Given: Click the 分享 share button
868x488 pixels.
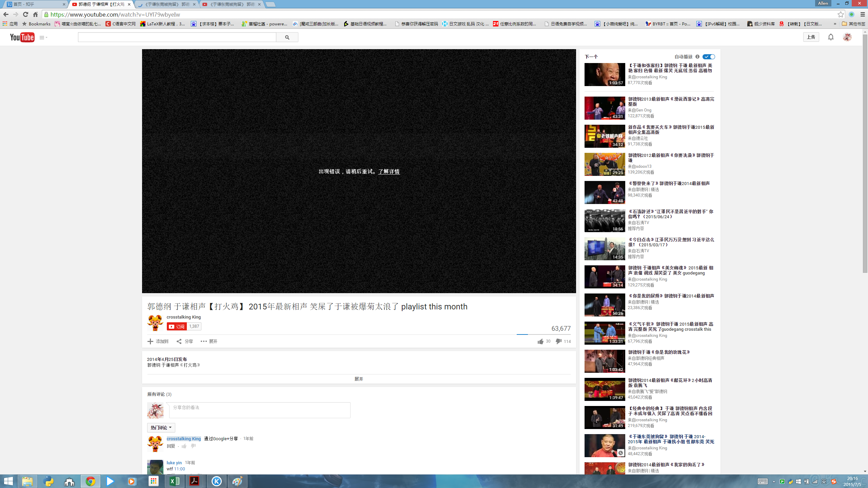Looking at the screenshot, I should [185, 341].
